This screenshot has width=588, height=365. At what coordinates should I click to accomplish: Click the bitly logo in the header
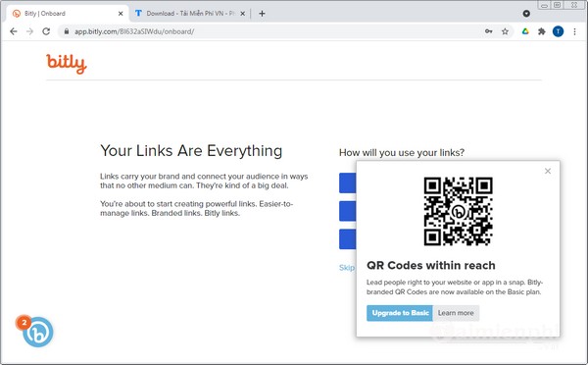67,64
